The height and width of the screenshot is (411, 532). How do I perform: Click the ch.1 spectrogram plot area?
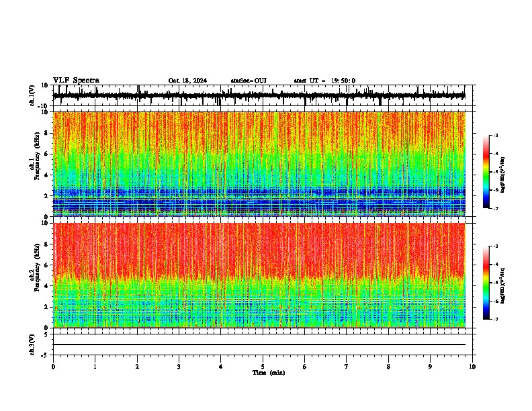[259, 164]
